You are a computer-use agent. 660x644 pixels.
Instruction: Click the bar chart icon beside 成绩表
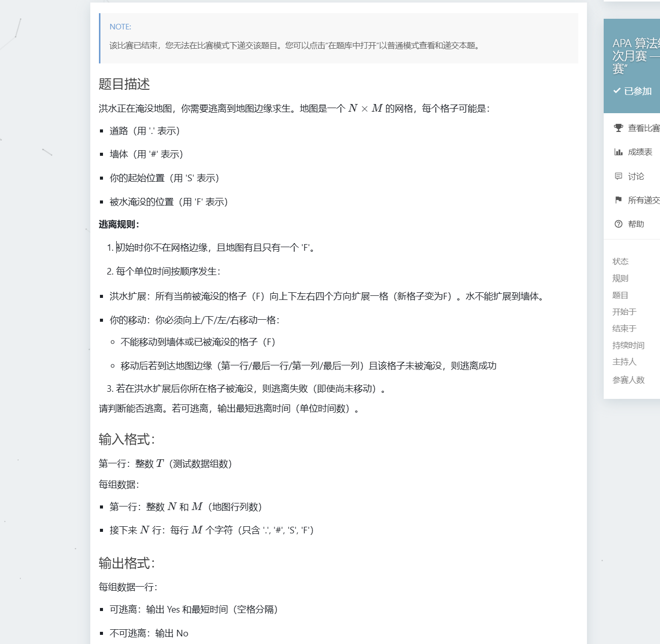pyautogui.click(x=618, y=152)
